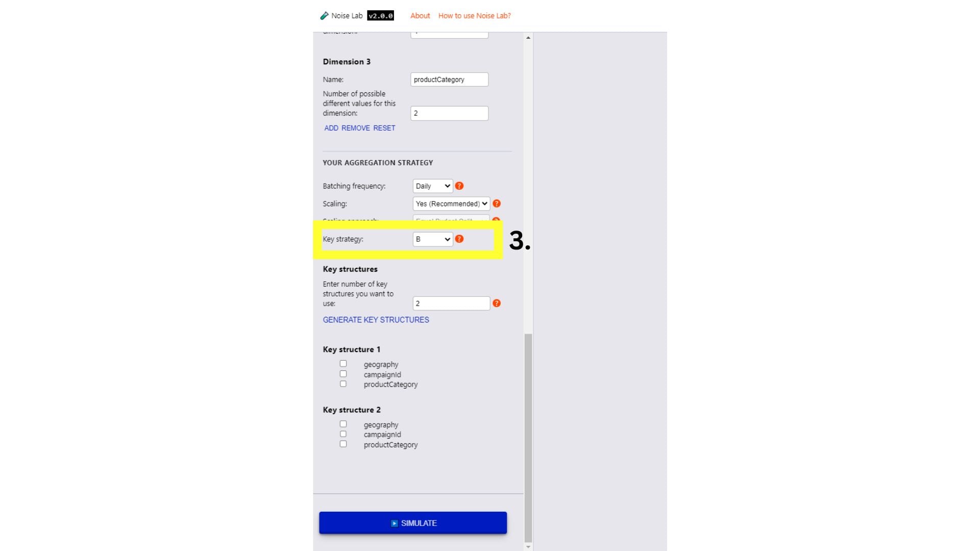
Task: Click the help icon next to Scaling
Action: pos(496,203)
